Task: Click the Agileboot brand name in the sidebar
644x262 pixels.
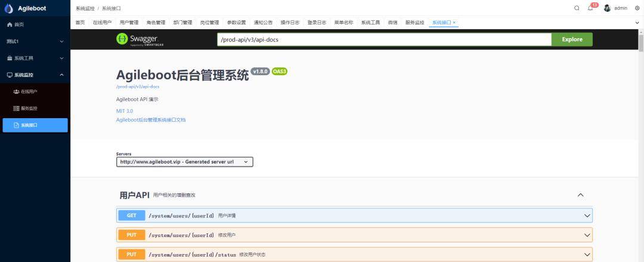Action: (x=32, y=8)
